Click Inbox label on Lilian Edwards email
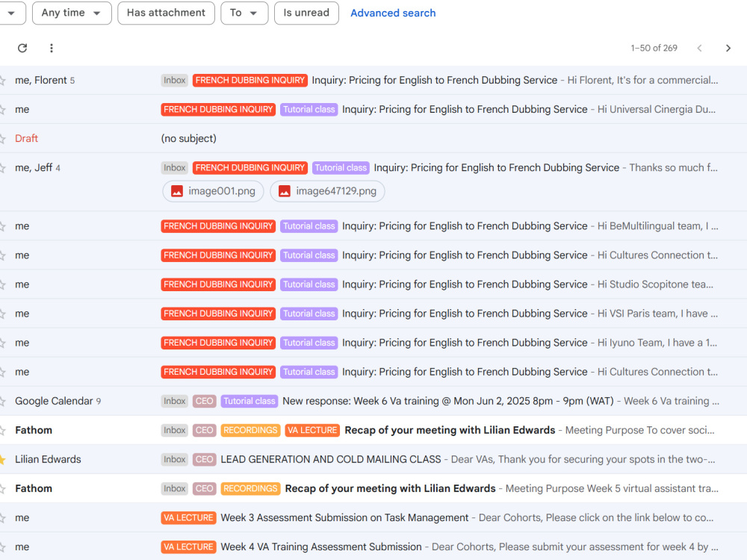The height and width of the screenshot is (560, 747). pyautogui.click(x=174, y=459)
